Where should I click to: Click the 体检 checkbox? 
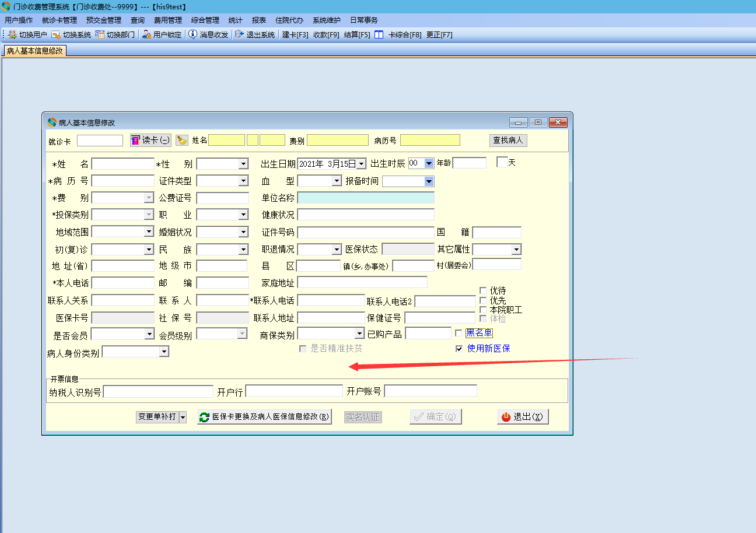point(483,319)
